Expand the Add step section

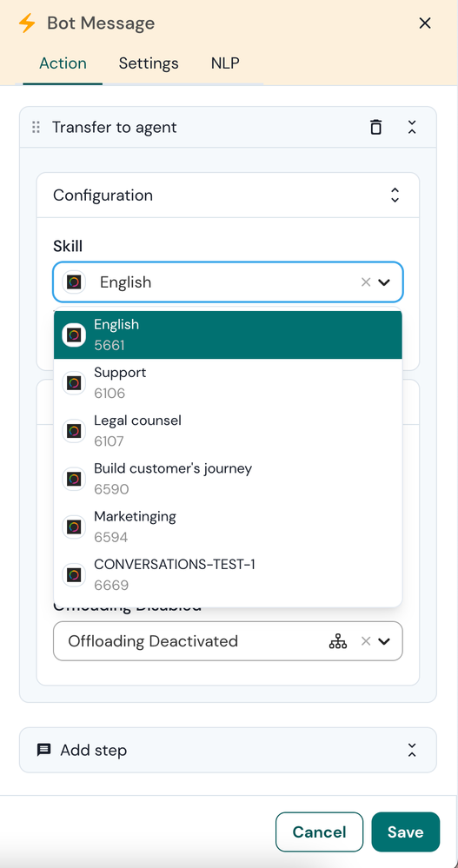[412, 750]
